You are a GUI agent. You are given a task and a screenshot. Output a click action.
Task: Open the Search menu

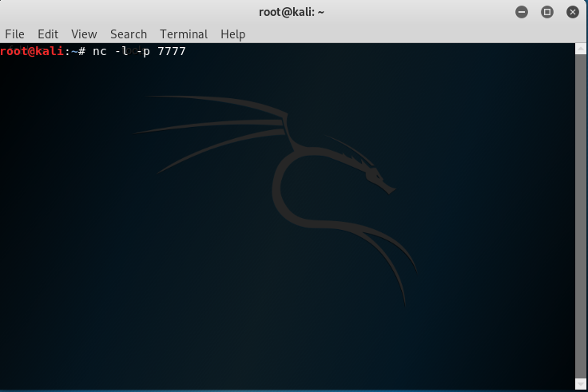129,34
